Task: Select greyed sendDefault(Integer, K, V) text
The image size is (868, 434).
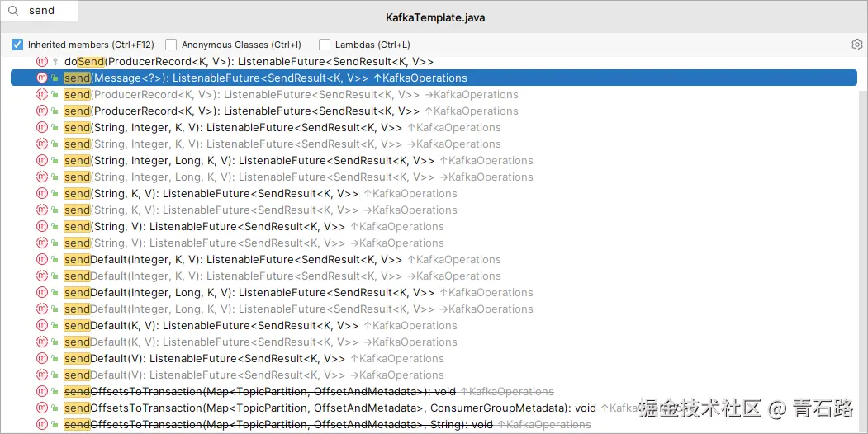Action: (282, 276)
